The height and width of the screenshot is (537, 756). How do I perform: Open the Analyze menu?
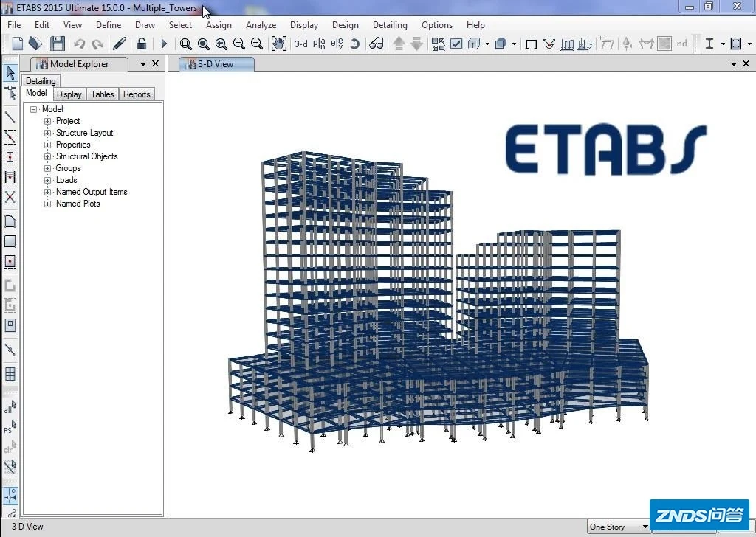coord(261,25)
